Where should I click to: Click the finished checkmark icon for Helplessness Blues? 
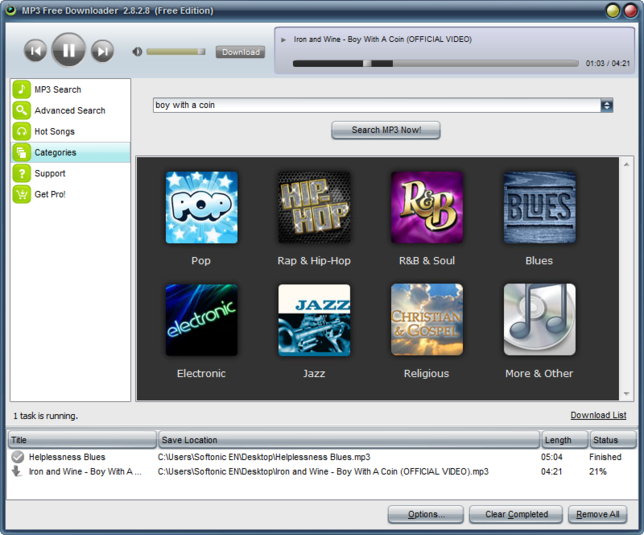[x=18, y=457]
